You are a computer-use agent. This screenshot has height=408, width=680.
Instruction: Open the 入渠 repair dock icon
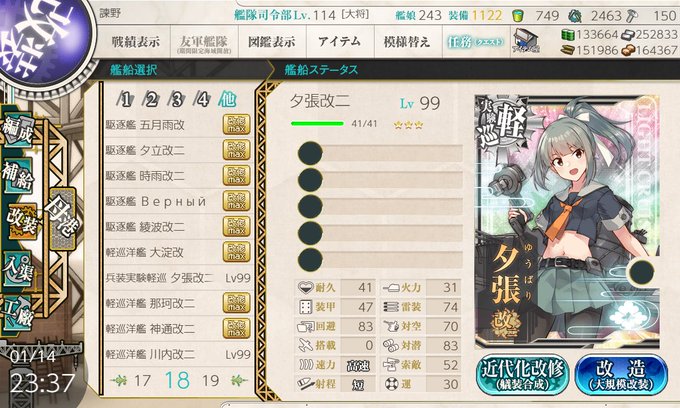(x=17, y=269)
